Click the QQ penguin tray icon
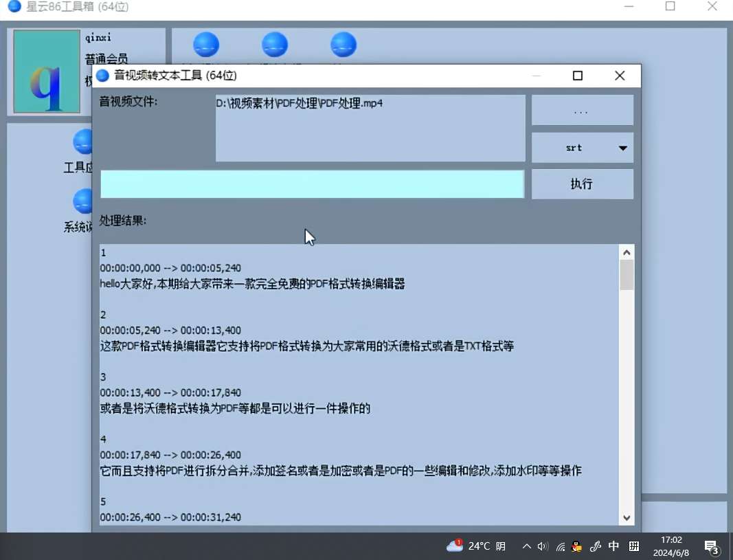Image resolution: width=733 pixels, height=560 pixels. (x=577, y=547)
